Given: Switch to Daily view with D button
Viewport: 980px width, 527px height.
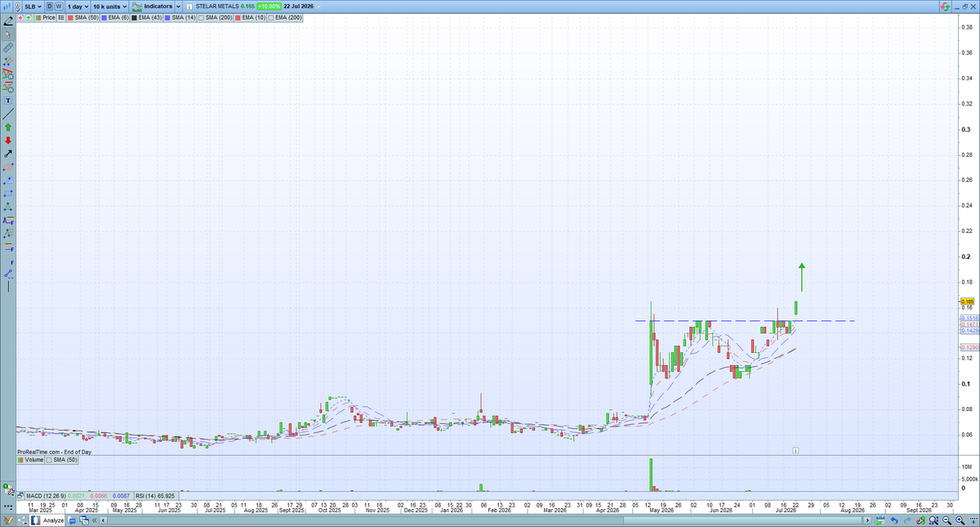Looking at the screenshot, I should [x=50, y=6].
